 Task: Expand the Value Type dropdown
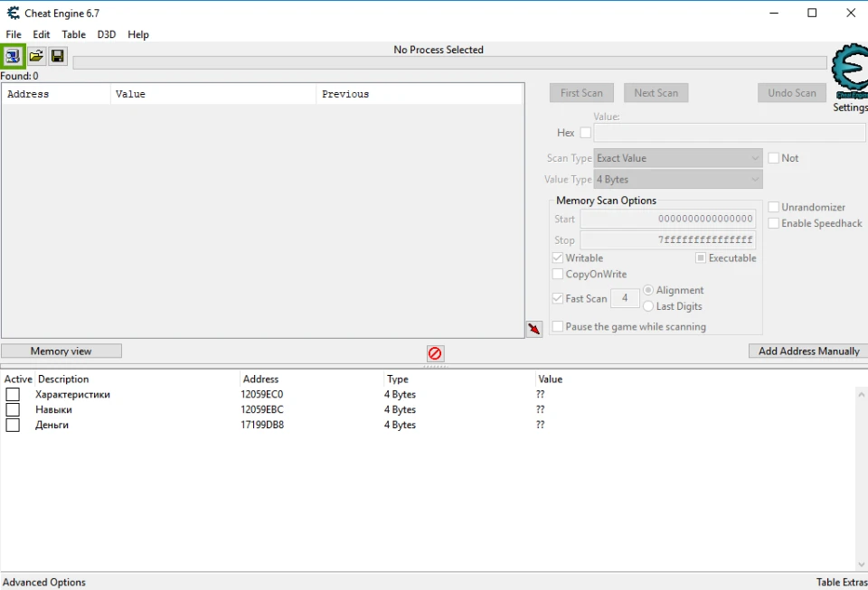(677, 180)
